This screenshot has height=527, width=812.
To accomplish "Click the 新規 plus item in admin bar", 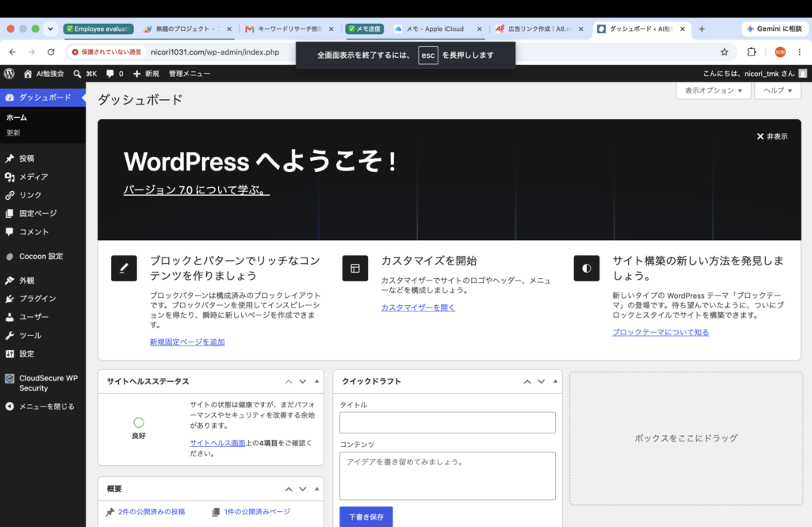I will point(146,74).
